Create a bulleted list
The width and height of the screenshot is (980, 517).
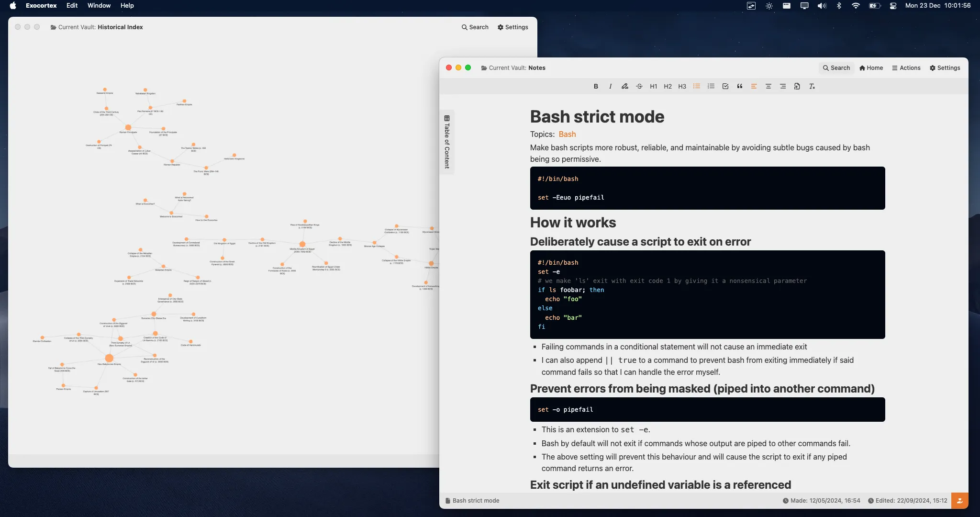point(696,86)
